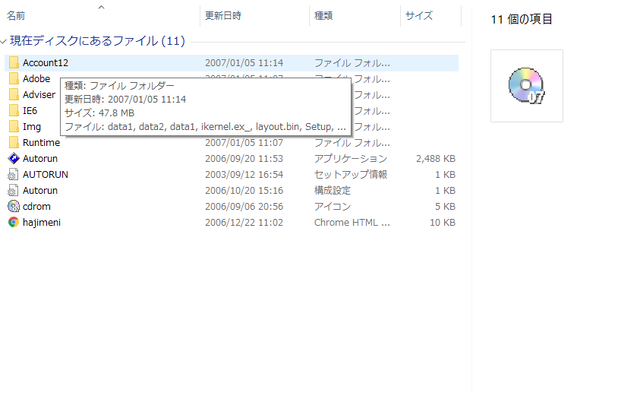640x393 pixels.
Task: Click the 2,488 KB size cell
Action: (x=436, y=159)
